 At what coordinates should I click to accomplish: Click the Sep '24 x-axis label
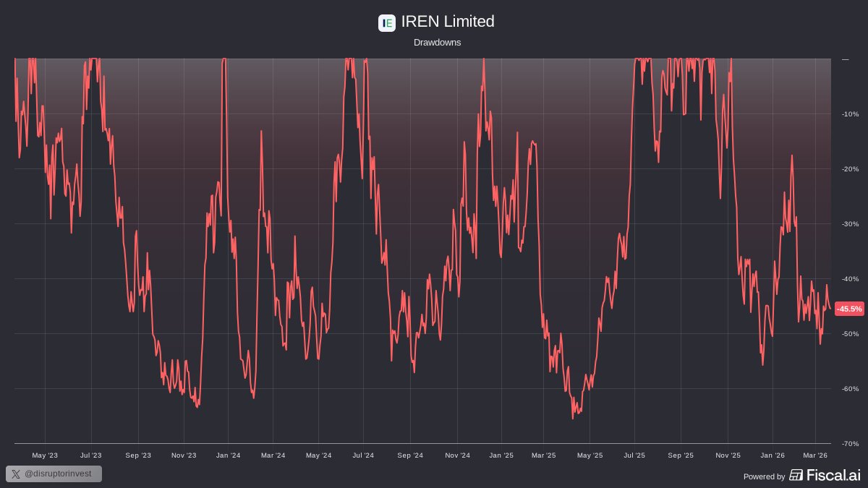click(409, 455)
